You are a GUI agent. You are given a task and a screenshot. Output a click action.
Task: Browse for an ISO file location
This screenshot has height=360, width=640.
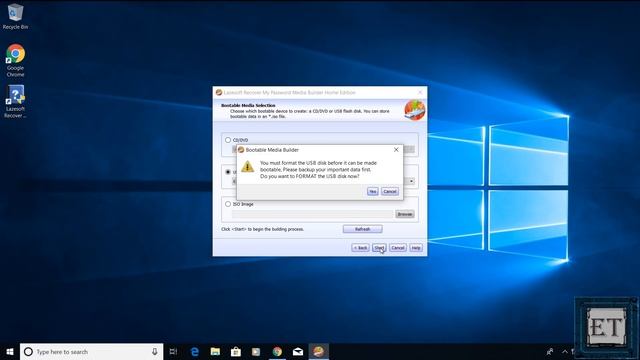(x=404, y=214)
